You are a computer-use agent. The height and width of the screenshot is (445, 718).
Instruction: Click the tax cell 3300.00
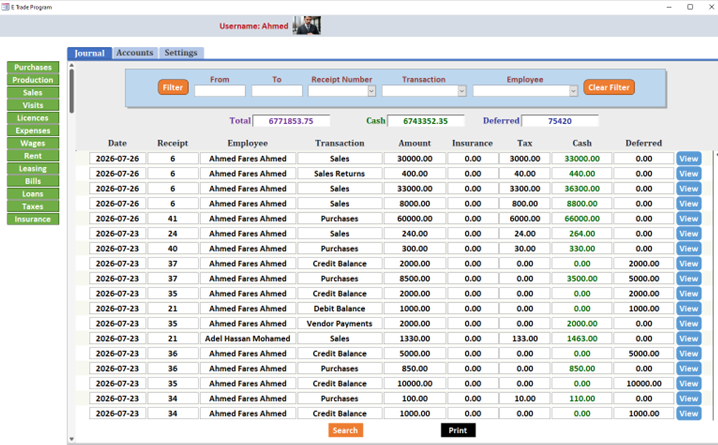tap(525, 189)
